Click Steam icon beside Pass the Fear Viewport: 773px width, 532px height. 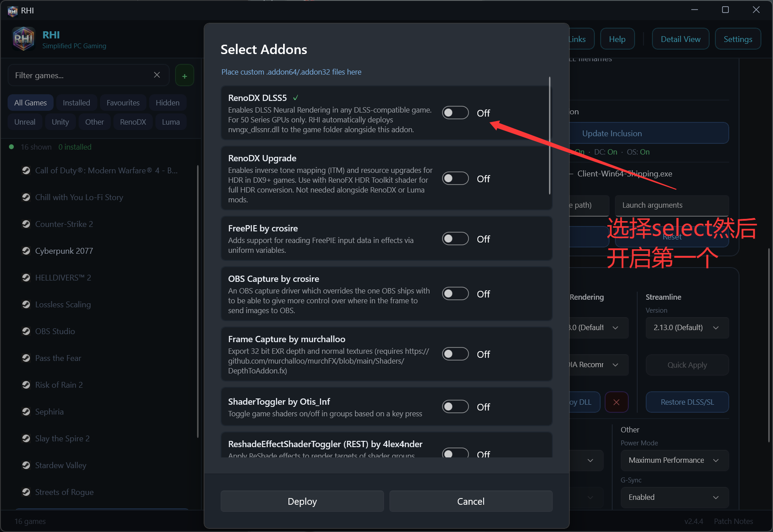[26, 358]
